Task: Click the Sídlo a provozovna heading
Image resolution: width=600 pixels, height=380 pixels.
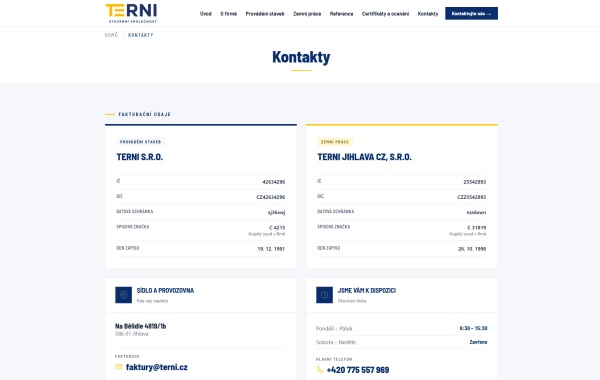Action: [165, 290]
